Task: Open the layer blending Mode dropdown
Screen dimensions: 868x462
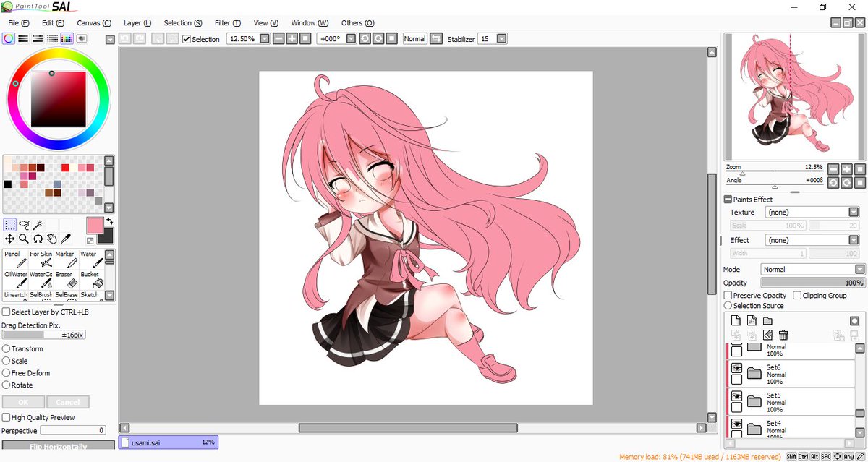Action: [x=859, y=269]
